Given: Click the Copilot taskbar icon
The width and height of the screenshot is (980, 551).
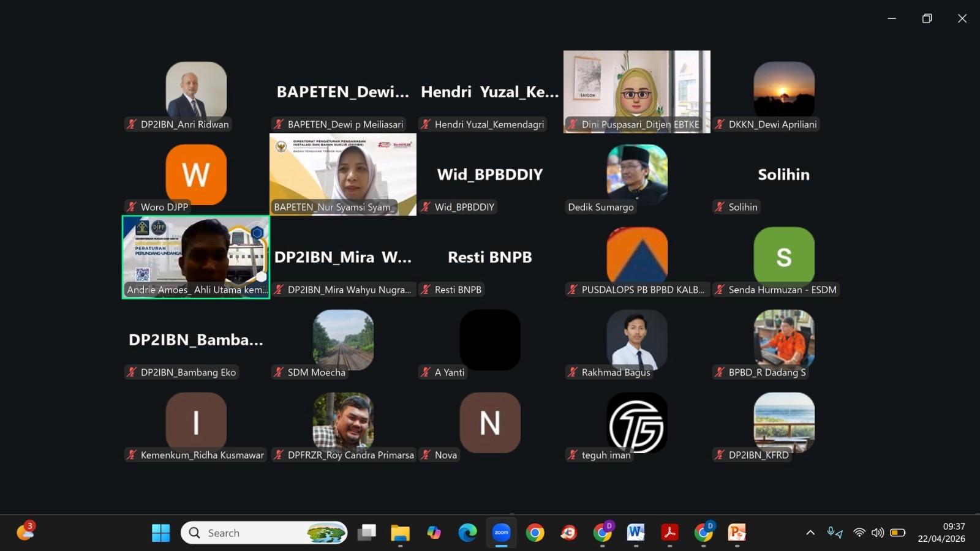Looking at the screenshot, I should tap(434, 533).
